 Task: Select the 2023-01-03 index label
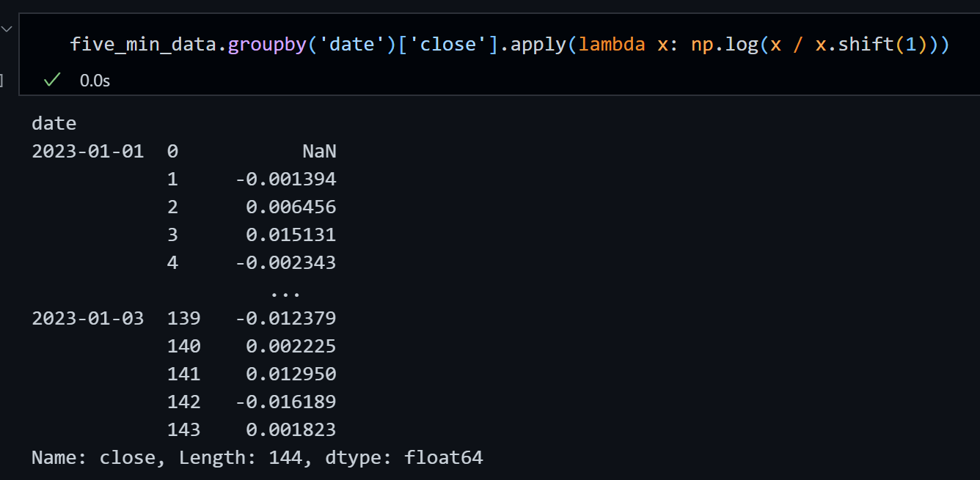pos(87,319)
